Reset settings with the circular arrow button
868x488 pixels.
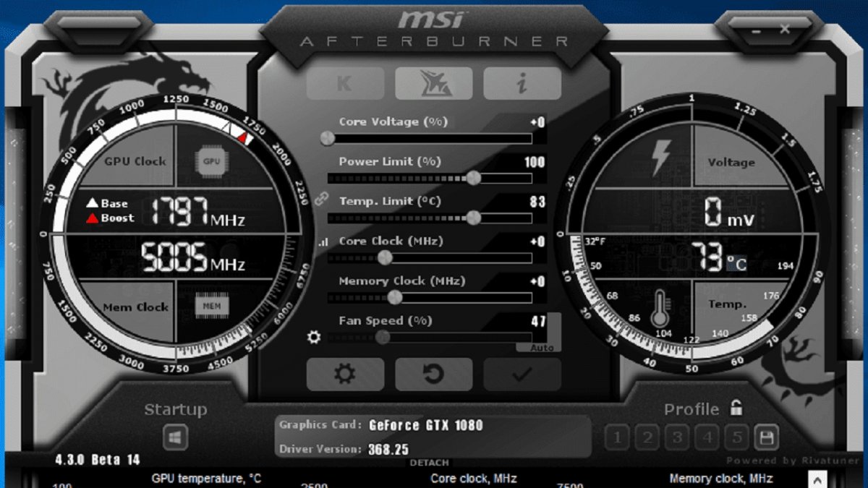(434, 374)
